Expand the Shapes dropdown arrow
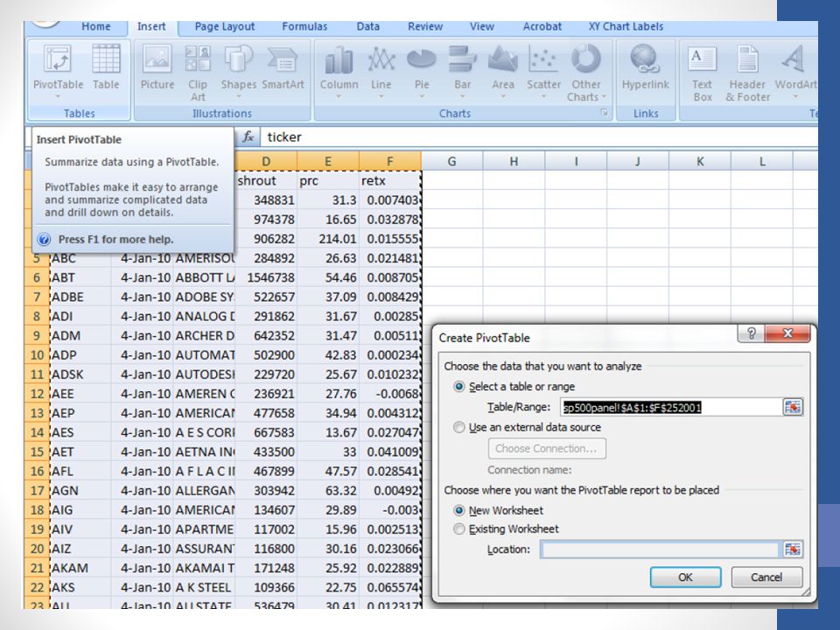 (238, 97)
